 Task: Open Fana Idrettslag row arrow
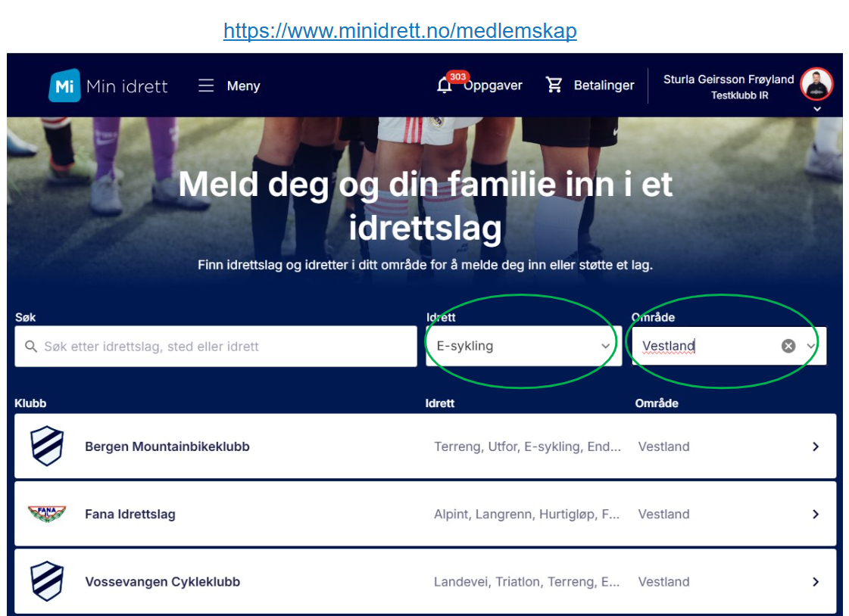coord(816,514)
